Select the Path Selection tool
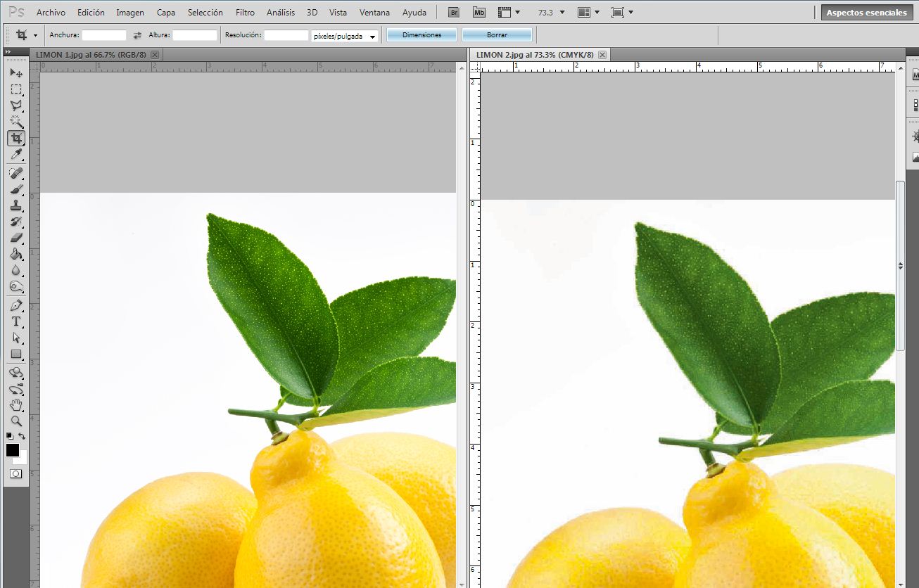 click(x=16, y=338)
